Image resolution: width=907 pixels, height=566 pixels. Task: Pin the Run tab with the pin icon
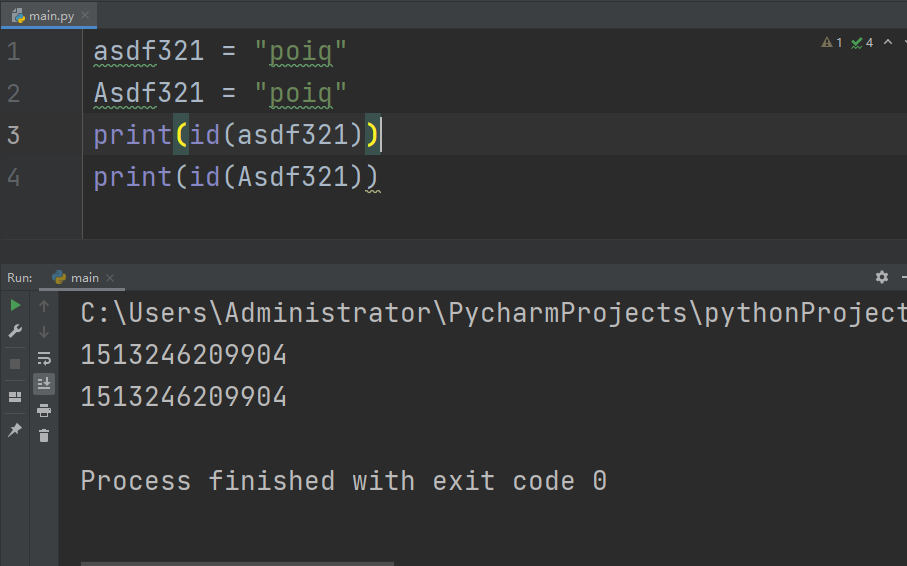pyautogui.click(x=15, y=429)
